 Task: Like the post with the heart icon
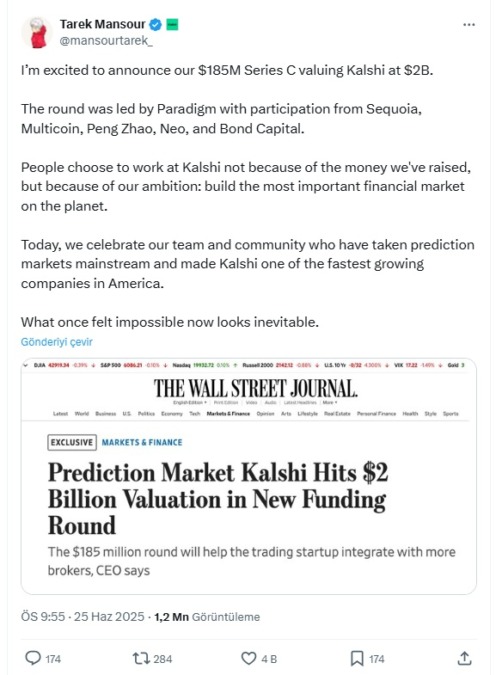point(248,658)
